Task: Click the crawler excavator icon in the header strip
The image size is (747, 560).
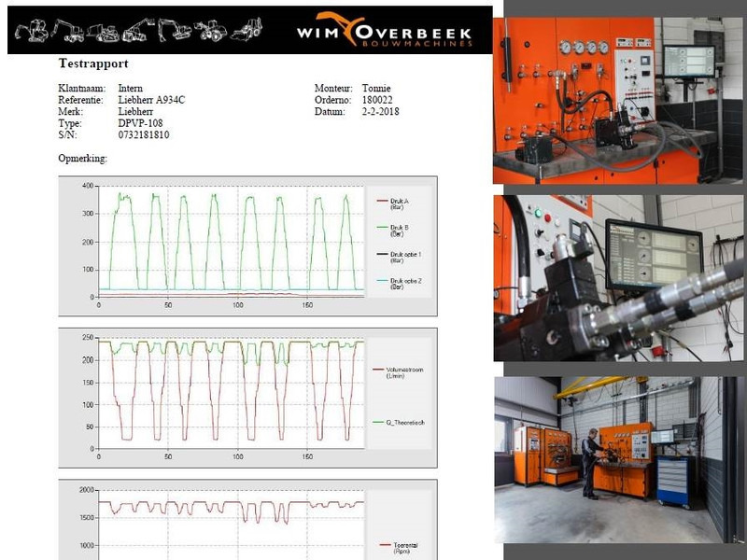Action: (172, 28)
